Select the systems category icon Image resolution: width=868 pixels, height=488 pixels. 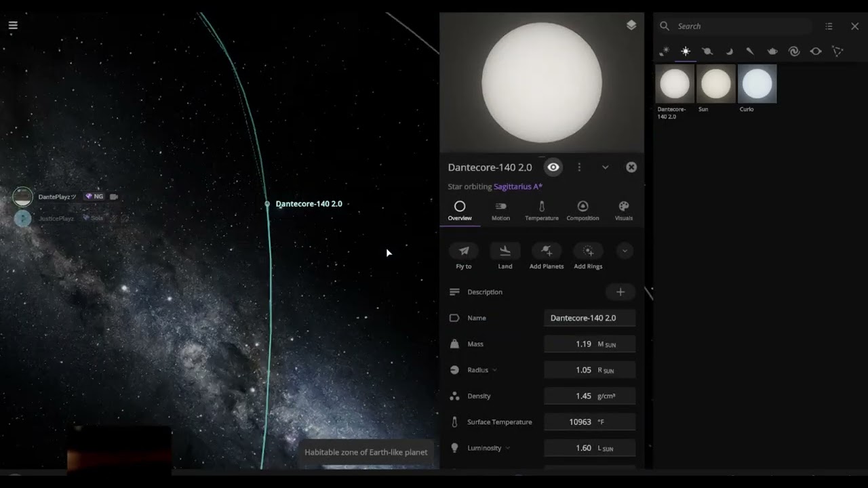(665, 52)
